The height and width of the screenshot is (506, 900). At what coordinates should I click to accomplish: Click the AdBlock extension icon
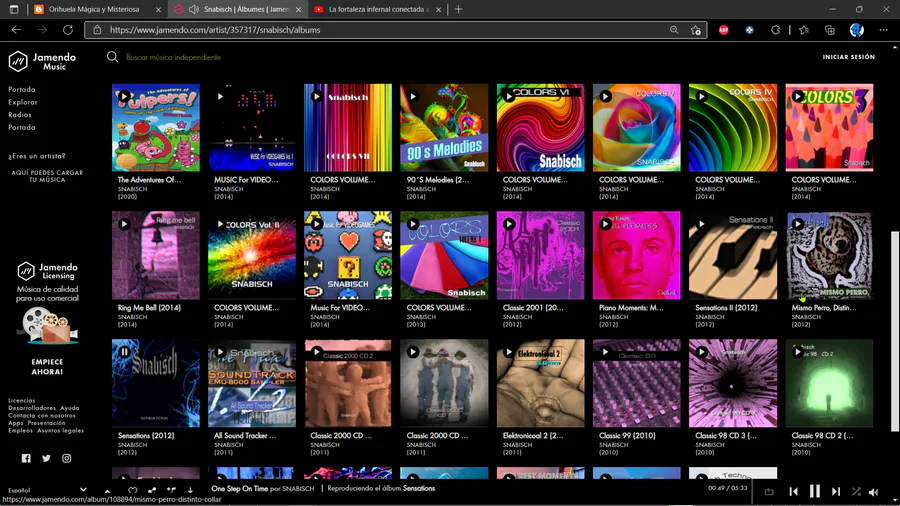[x=723, y=30]
